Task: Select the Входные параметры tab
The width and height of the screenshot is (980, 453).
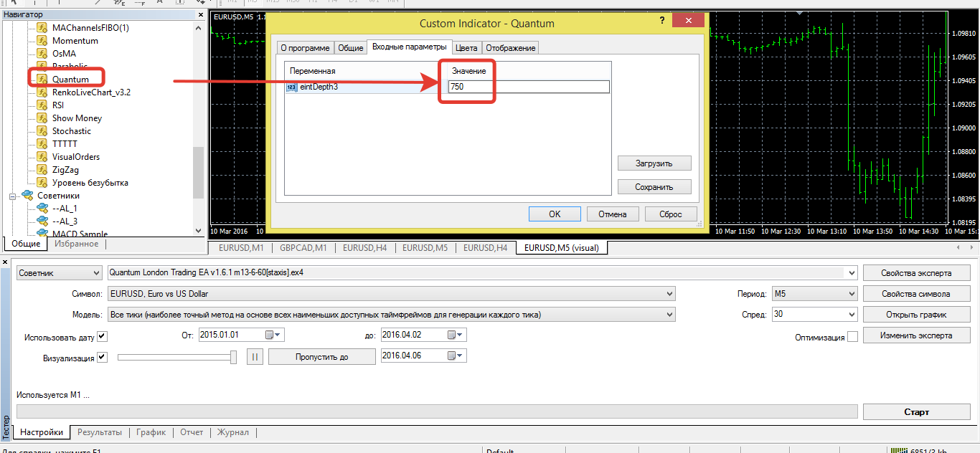Action: point(410,47)
